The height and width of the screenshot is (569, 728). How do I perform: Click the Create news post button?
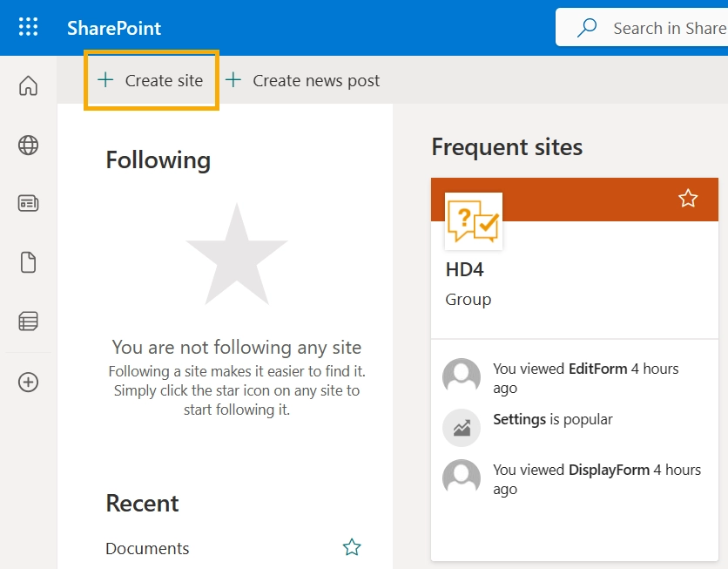[x=303, y=80]
